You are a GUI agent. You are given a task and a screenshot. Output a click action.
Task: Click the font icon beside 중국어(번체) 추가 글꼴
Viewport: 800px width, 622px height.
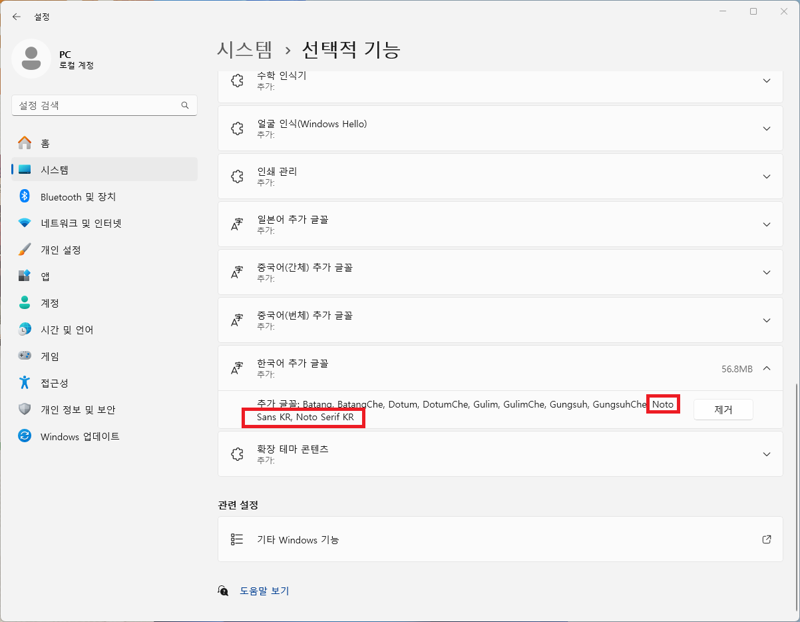point(237,320)
